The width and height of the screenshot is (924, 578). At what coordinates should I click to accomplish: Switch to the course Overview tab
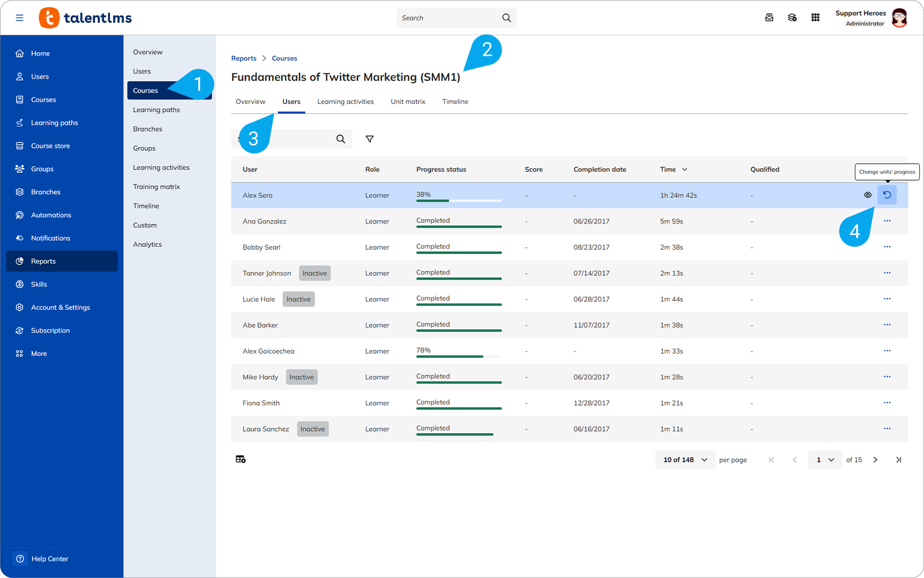(250, 102)
